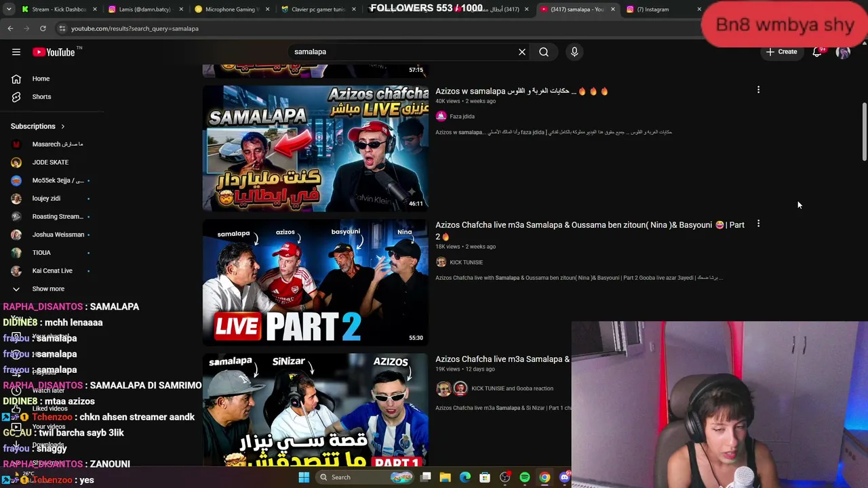
Task: Open Joshua Weissman subscription
Action: click(x=53, y=235)
